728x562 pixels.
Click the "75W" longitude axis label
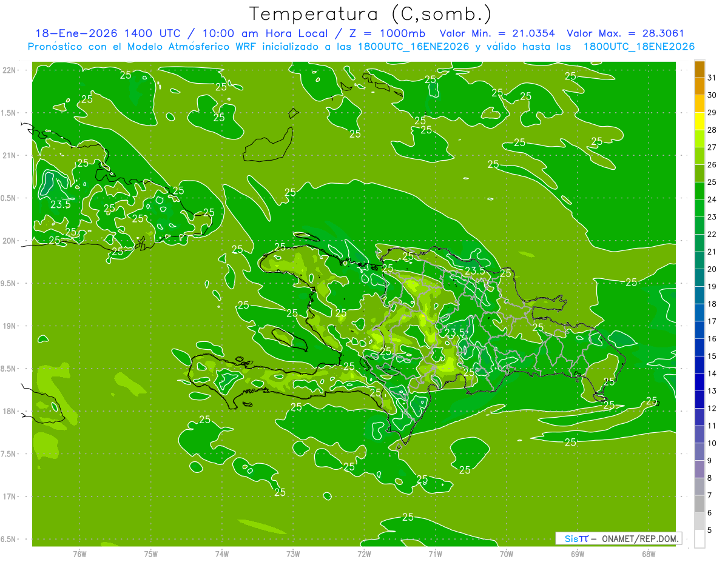click(x=151, y=554)
